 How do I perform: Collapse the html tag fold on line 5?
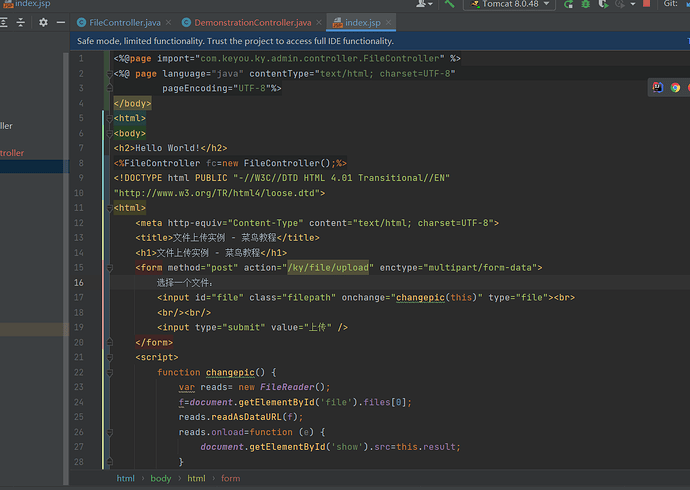[110, 118]
